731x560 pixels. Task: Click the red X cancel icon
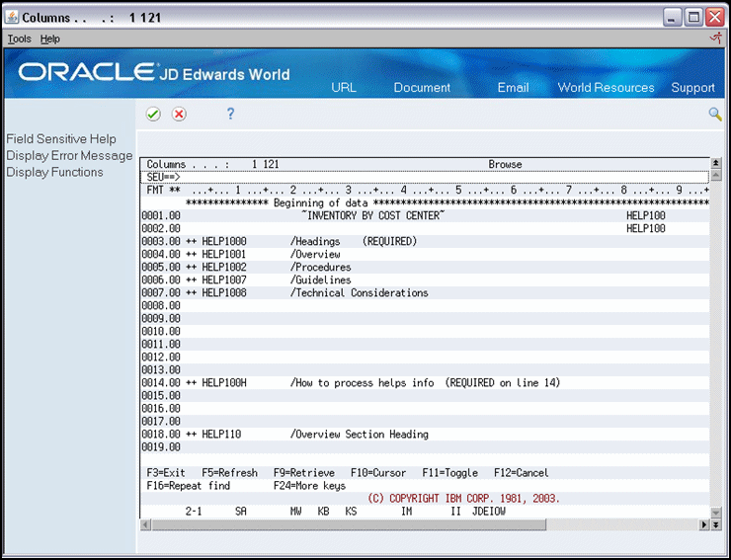[179, 114]
